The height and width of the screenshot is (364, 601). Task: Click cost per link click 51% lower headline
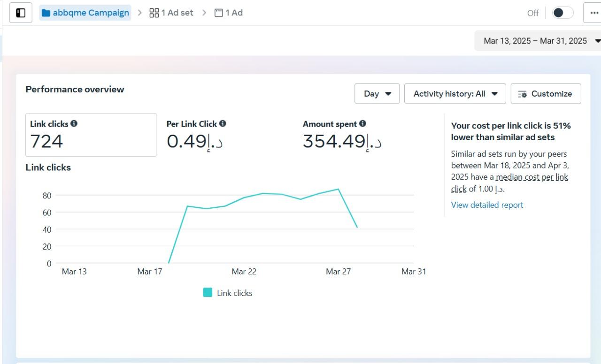[x=511, y=132]
